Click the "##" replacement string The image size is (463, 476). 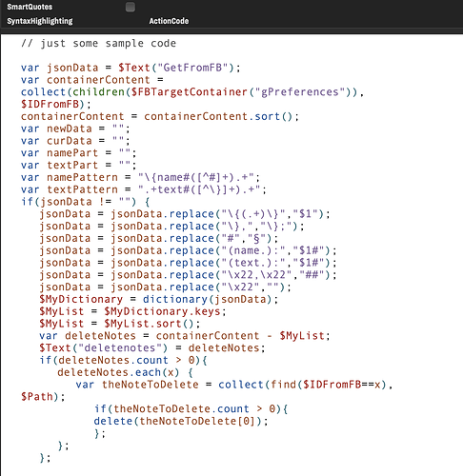(312, 275)
